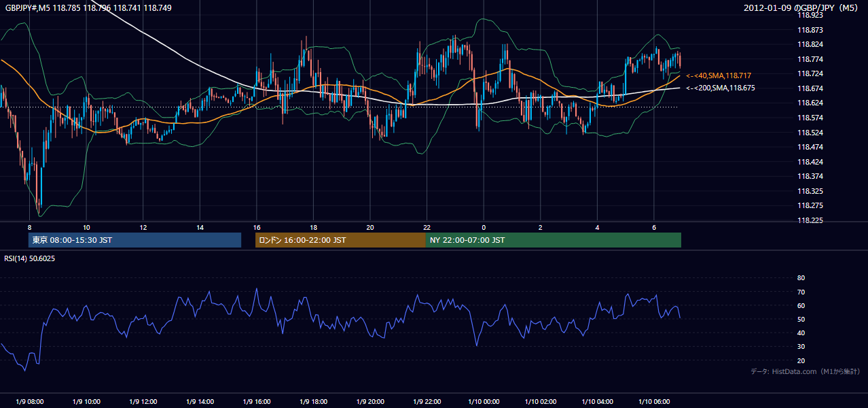Viewport: 868px width, 408px height.
Task: Click price axis label 118.824
Action: (810, 44)
